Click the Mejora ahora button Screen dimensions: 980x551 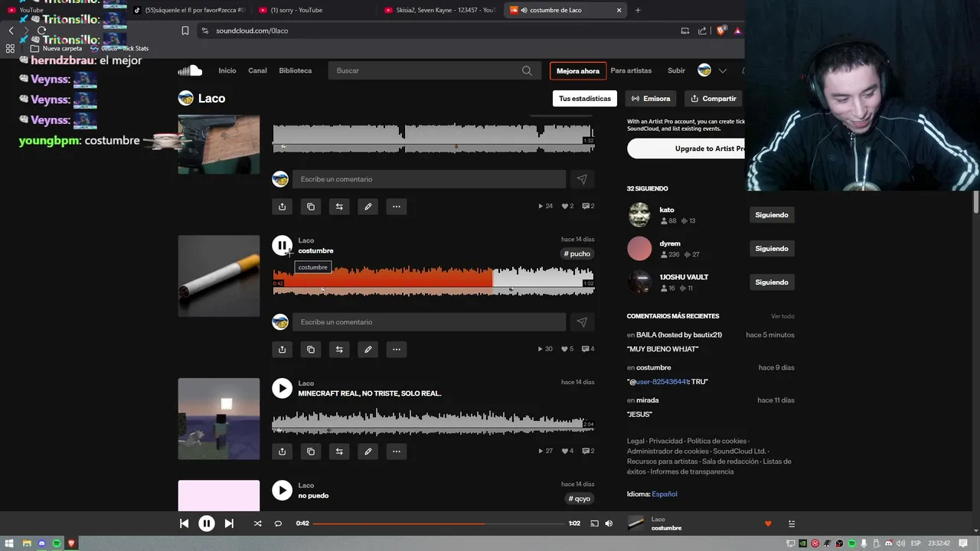[578, 70]
